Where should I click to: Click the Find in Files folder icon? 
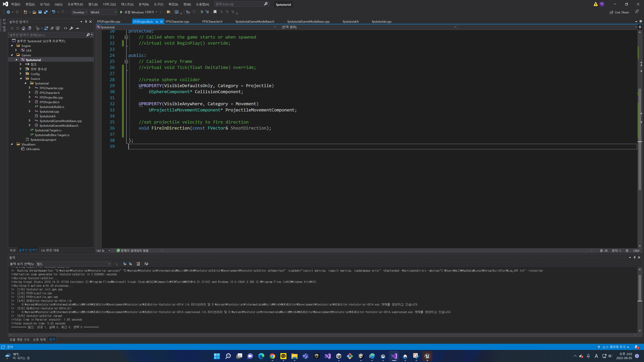[169, 12]
